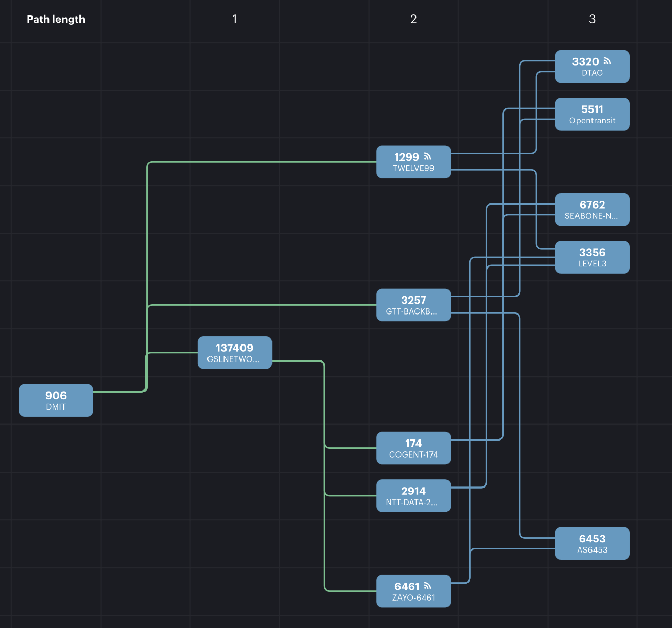This screenshot has height=628, width=672.
Task: Click the path length 1 column header
Action: 234,19
